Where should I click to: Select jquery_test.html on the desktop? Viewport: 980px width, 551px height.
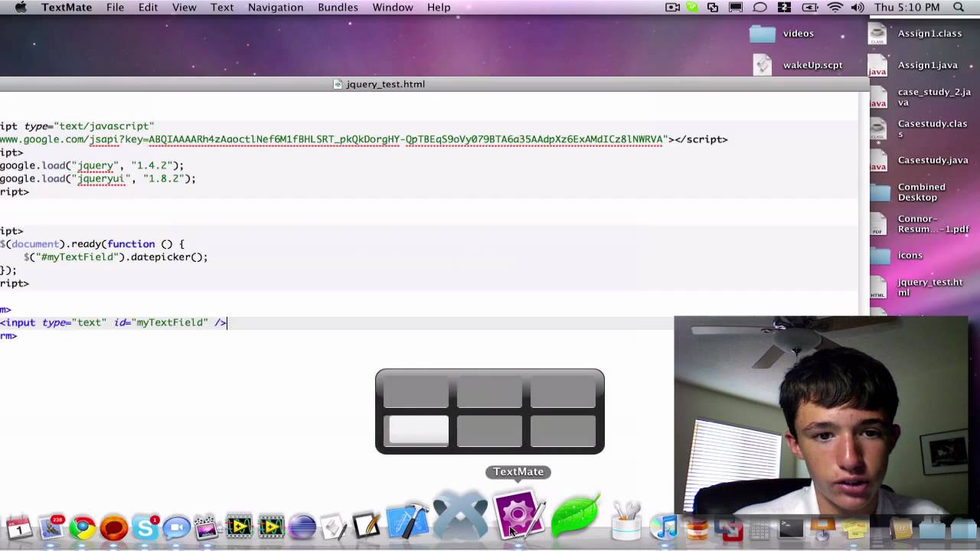(916, 287)
